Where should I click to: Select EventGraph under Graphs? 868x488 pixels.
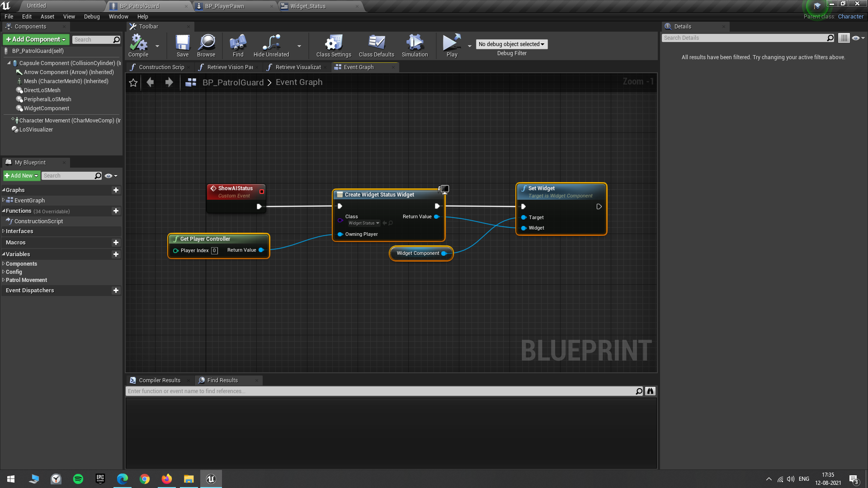click(x=29, y=201)
